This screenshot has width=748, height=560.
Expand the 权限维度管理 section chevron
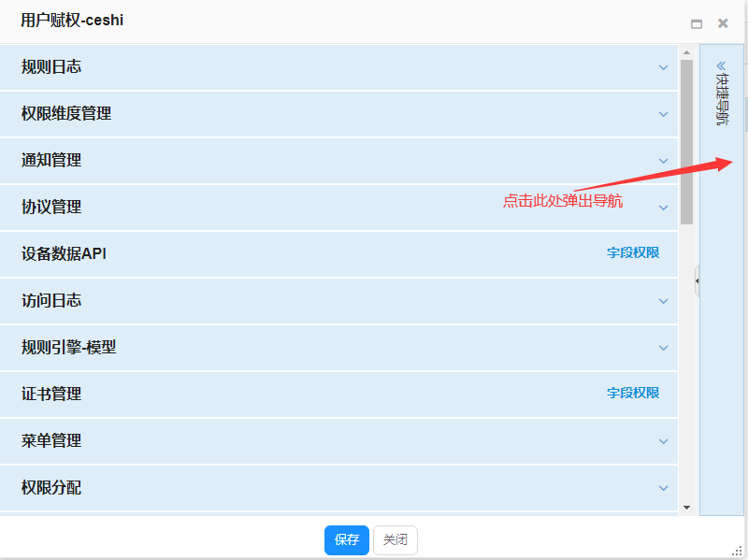(x=663, y=114)
